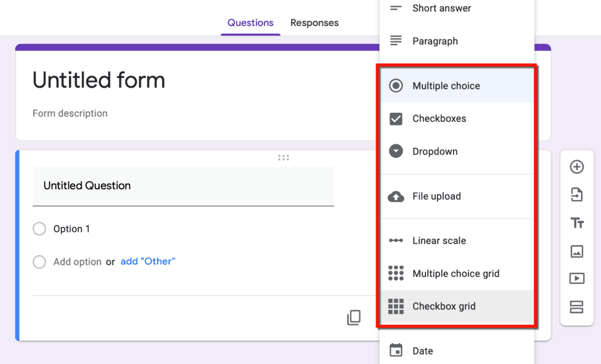Add a new question with the plus icon
Viewport: 601px width, 364px height.
click(576, 167)
